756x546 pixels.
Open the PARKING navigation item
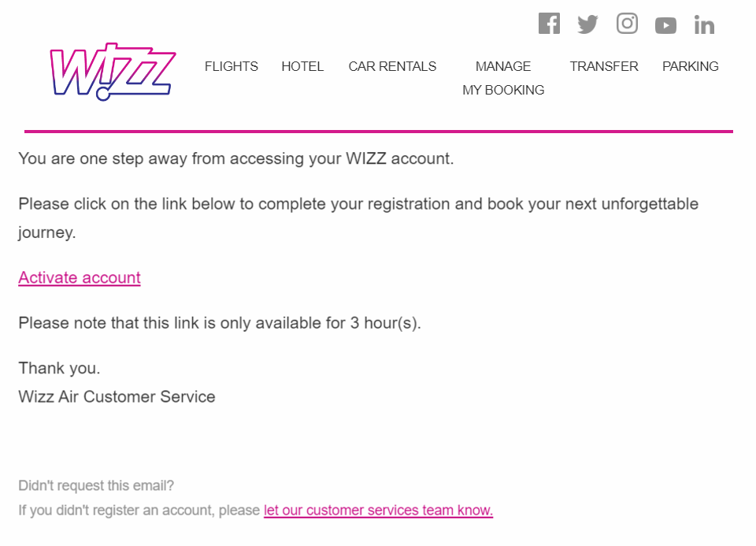tap(691, 66)
